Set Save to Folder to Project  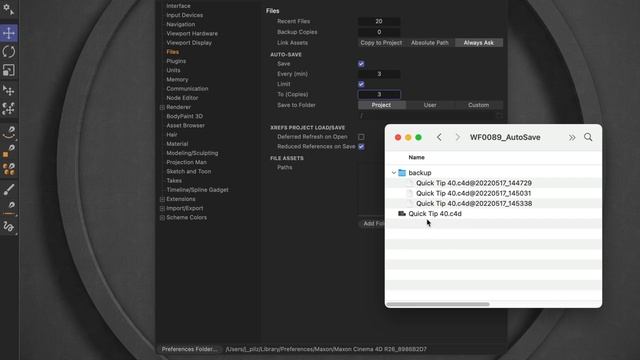[381, 105]
